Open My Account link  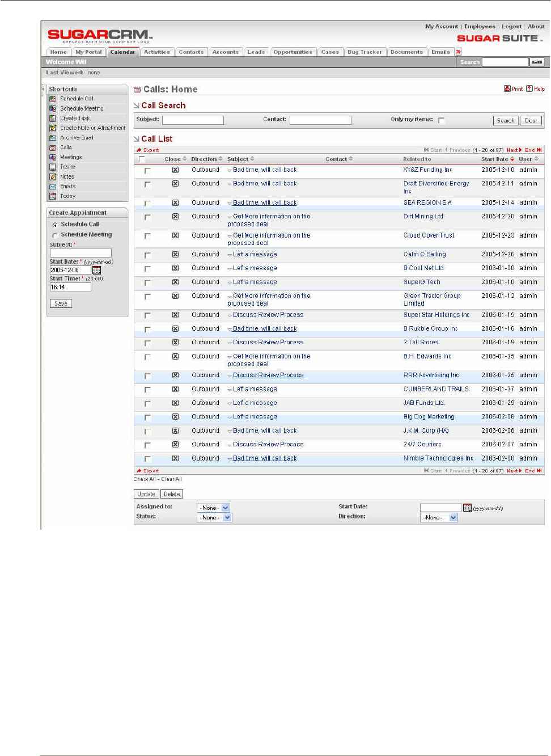click(442, 26)
